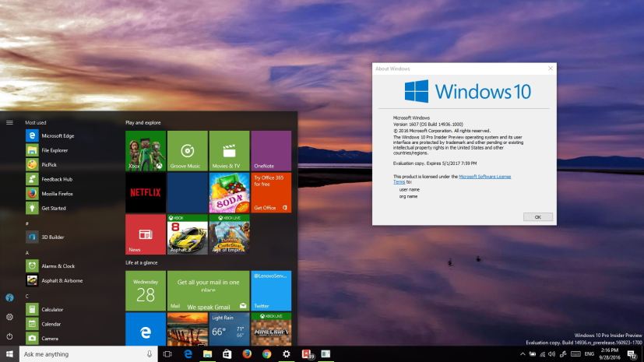The width and height of the screenshot is (644, 362).
Task: Open the Mail tile
Action: (x=208, y=290)
